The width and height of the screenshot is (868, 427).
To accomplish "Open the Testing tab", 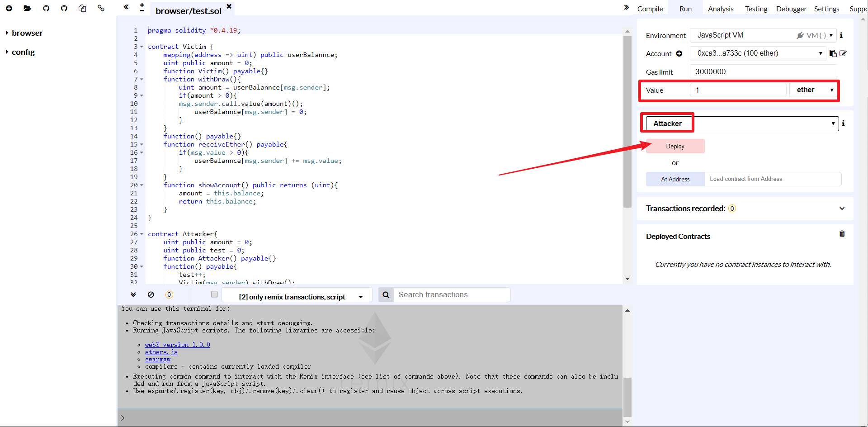I will pyautogui.click(x=756, y=9).
